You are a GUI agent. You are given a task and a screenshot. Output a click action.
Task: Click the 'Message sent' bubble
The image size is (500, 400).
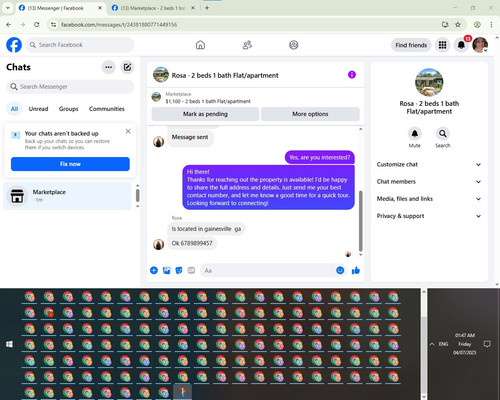(x=190, y=137)
